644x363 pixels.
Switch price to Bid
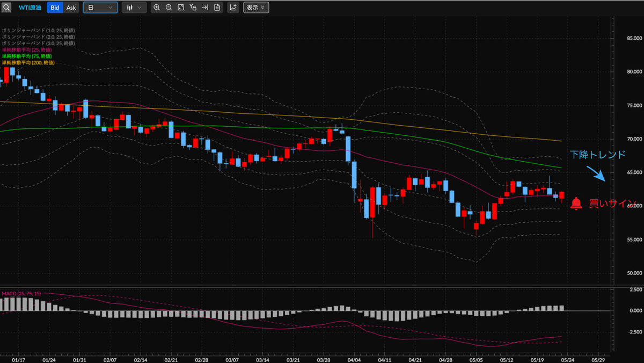coord(55,8)
